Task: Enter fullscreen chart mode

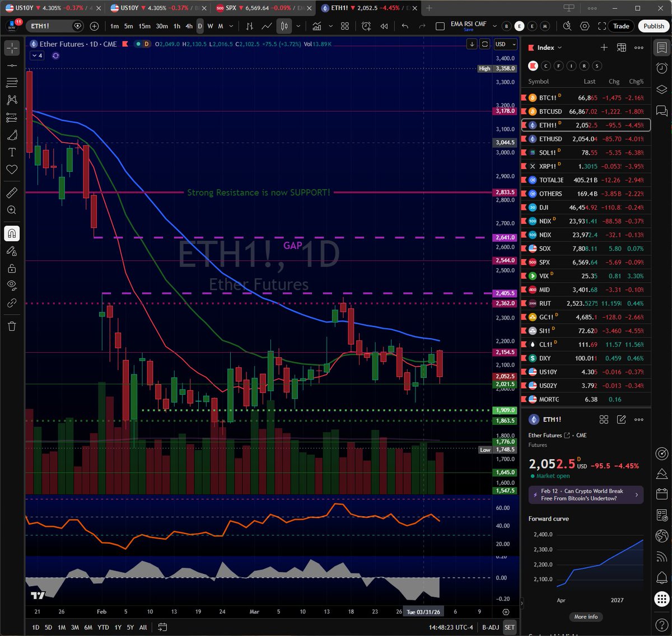Action: tap(602, 26)
